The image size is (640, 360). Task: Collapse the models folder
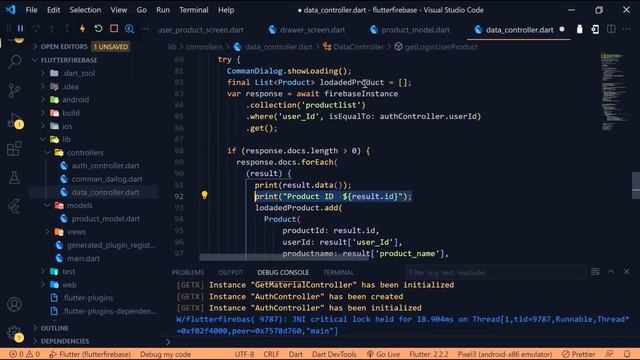(79, 205)
